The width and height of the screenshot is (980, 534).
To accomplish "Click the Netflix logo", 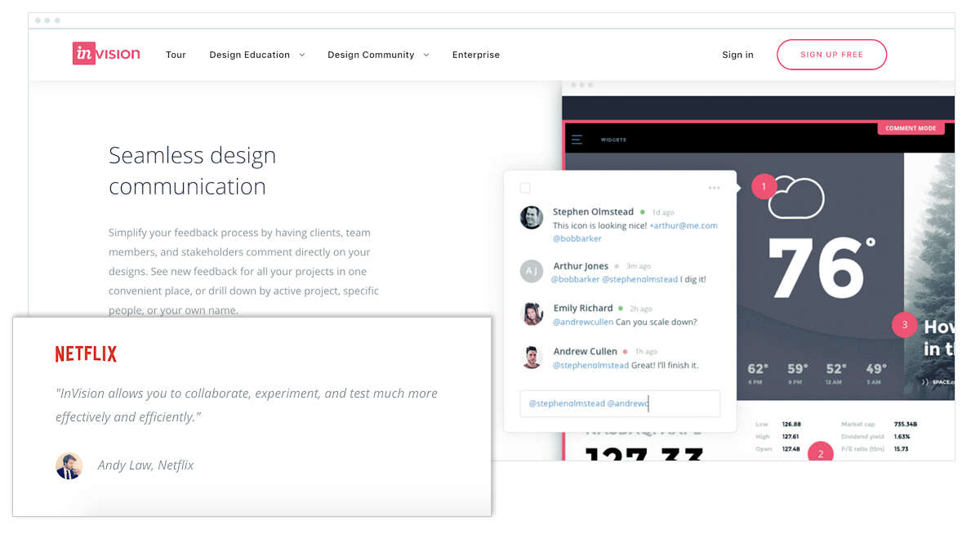I will click(86, 354).
